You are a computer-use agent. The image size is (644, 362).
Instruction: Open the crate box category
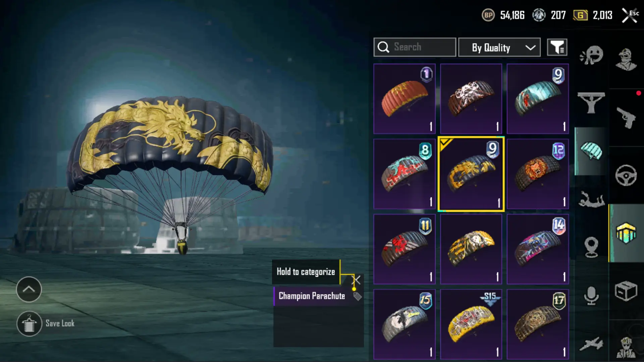click(x=626, y=291)
